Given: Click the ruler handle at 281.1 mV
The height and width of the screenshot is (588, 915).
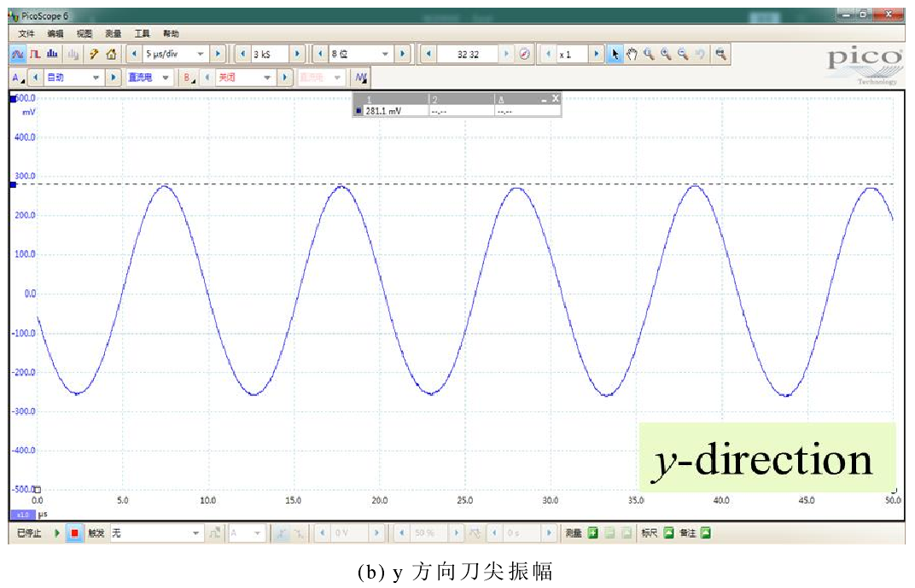Looking at the screenshot, I should click(x=13, y=184).
